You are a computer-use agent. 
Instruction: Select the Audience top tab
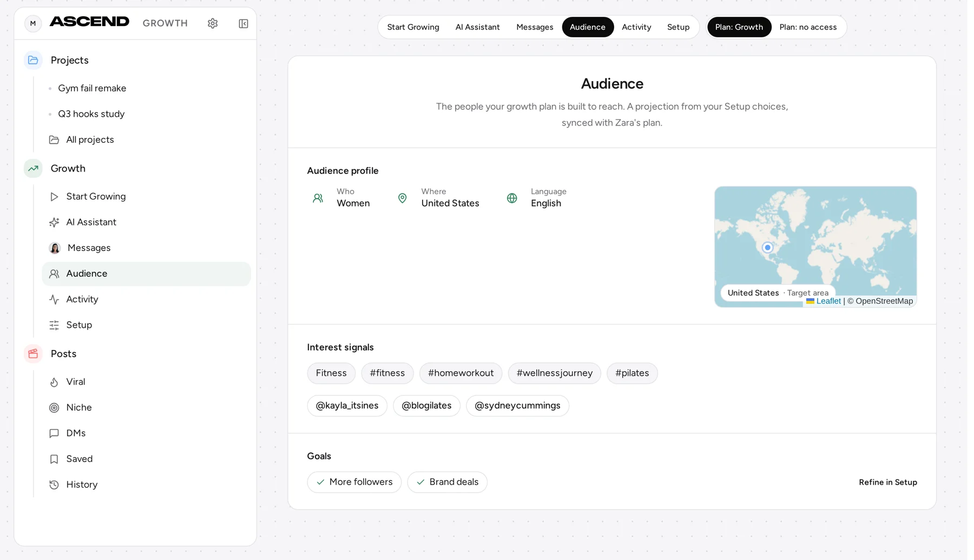[x=588, y=27]
